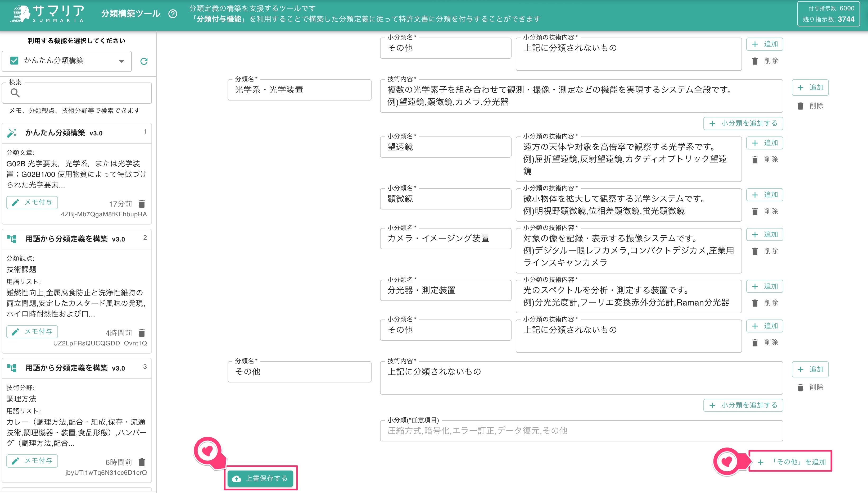Viewport: 868px width, 493px height.
Task: Delete the カメラ・イメージング装置 subcategory
Action: [x=765, y=251]
